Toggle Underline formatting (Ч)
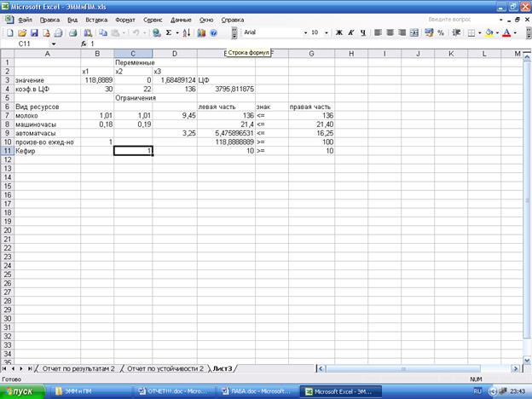The height and width of the screenshot is (399, 532). coord(364,32)
